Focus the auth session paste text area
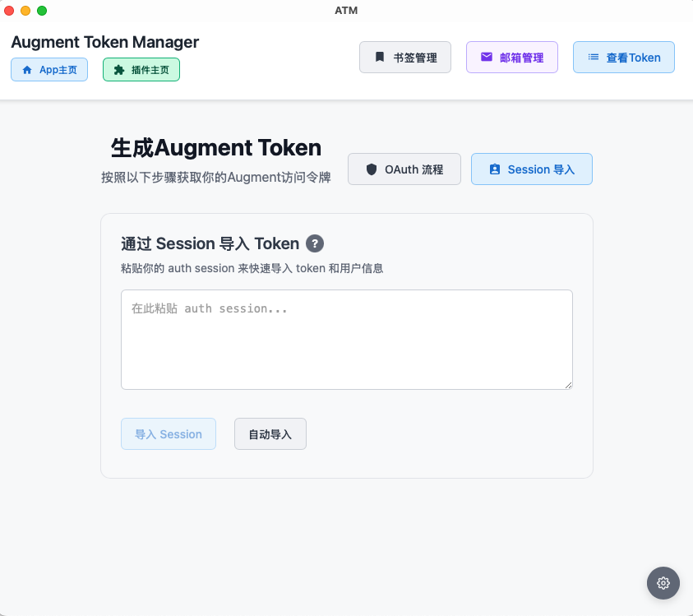693x616 pixels. [x=346, y=339]
